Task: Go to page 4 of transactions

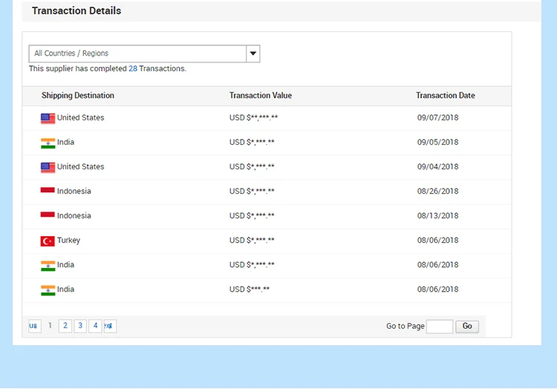Action: pos(95,326)
